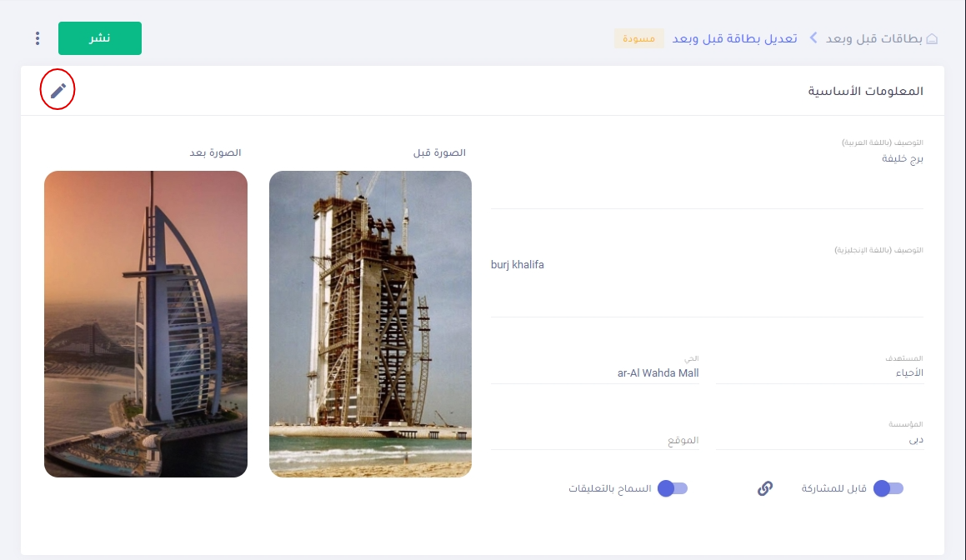Screen dimensions: 966x560
Task: Click the English description field burj khalifa
Action: (707, 279)
